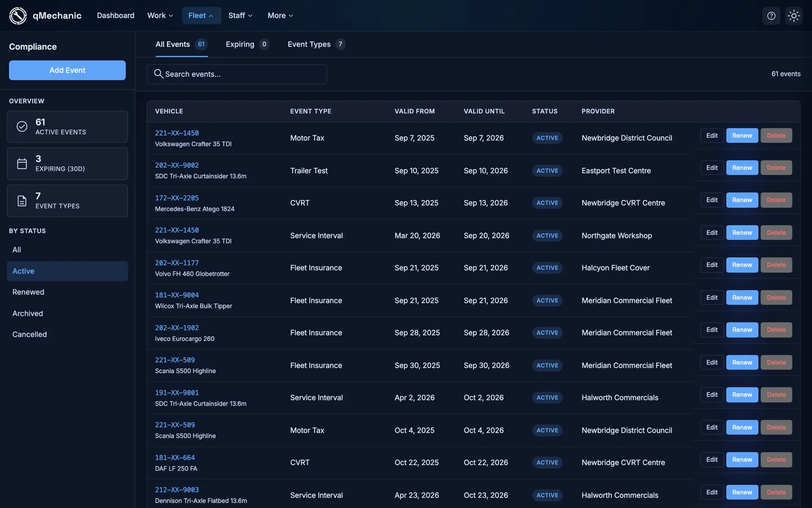This screenshot has width=812, height=508.
Task: Filter by Archived status
Action: [x=67, y=313]
